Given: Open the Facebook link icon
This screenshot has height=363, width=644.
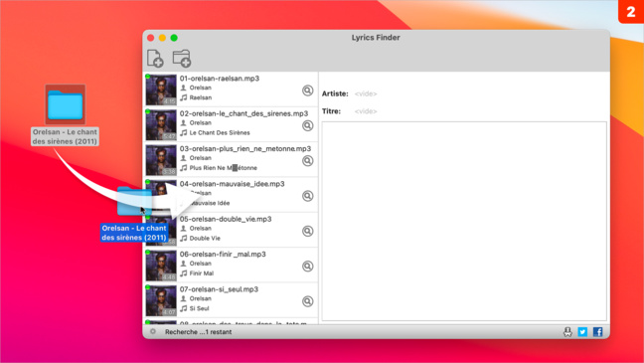Looking at the screenshot, I should [x=598, y=332].
